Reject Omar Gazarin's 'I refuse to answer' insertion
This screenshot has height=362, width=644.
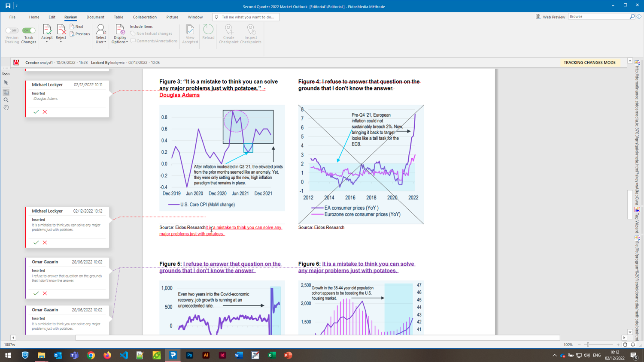click(x=45, y=293)
